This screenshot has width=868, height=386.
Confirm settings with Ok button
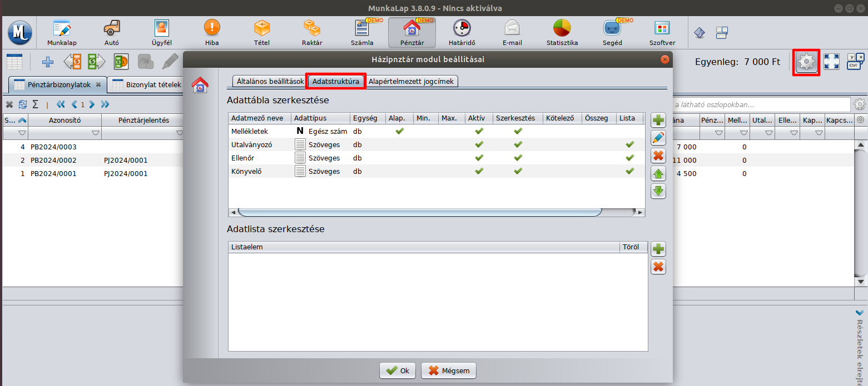[398, 370]
